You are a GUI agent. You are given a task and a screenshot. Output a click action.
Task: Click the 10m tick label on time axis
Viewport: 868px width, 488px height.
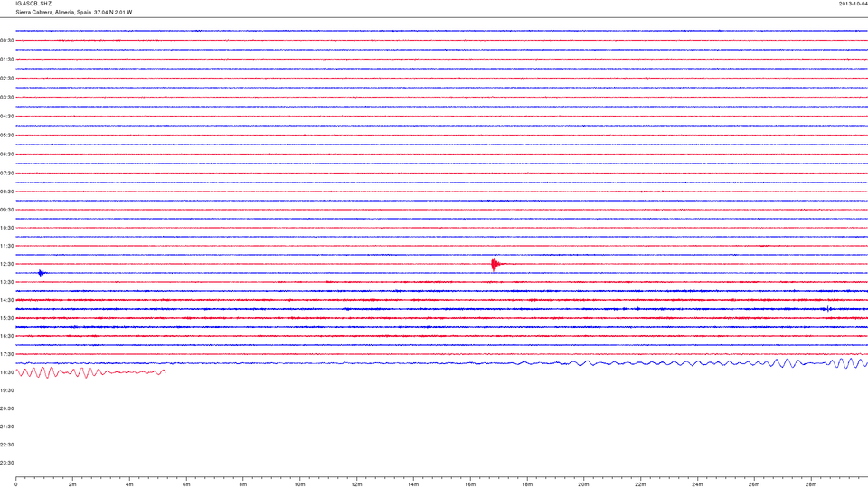[x=299, y=484]
